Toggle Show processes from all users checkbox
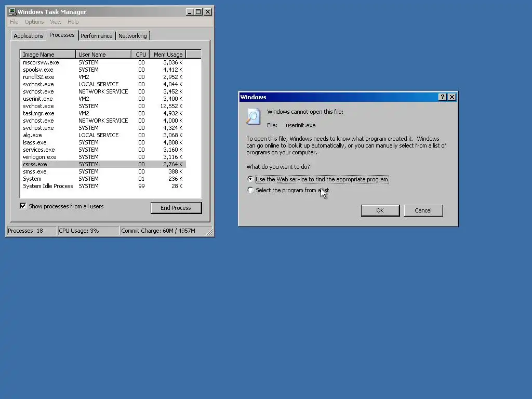Image resolution: width=532 pixels, height=399 pixels. click(x=23, y=206)
